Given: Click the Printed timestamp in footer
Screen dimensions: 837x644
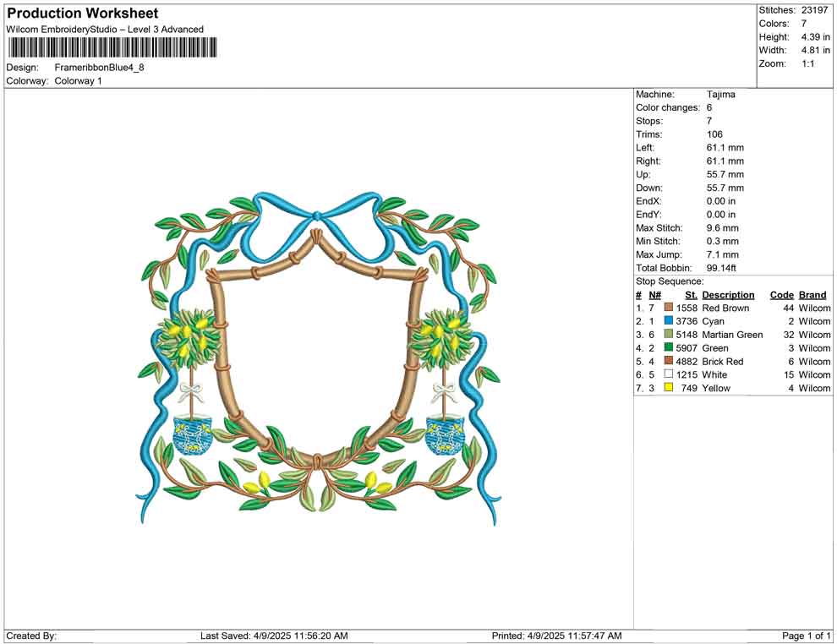Looking at the screenshot, I should [557, 636].
